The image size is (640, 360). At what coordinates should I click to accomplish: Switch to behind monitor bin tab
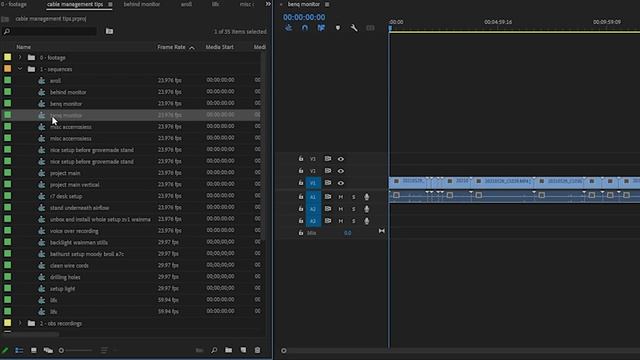pyautogui.click(x=142, y=4)
